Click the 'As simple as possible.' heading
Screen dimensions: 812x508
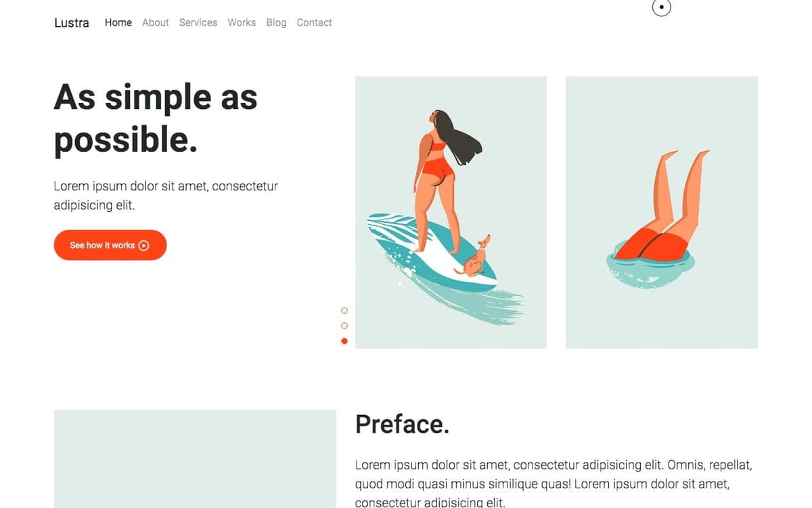point(156,119)
